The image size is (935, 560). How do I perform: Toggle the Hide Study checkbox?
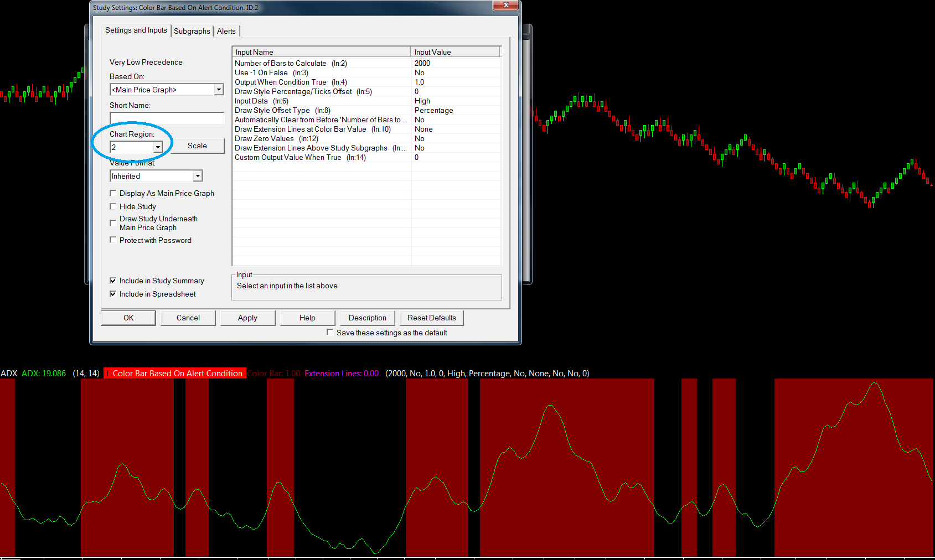point(113,206)
